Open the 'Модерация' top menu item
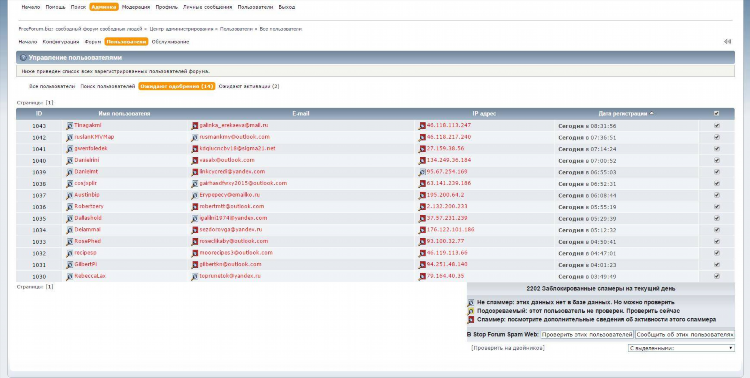The width and height of the screenshot is (750, 378). [136, 7]
